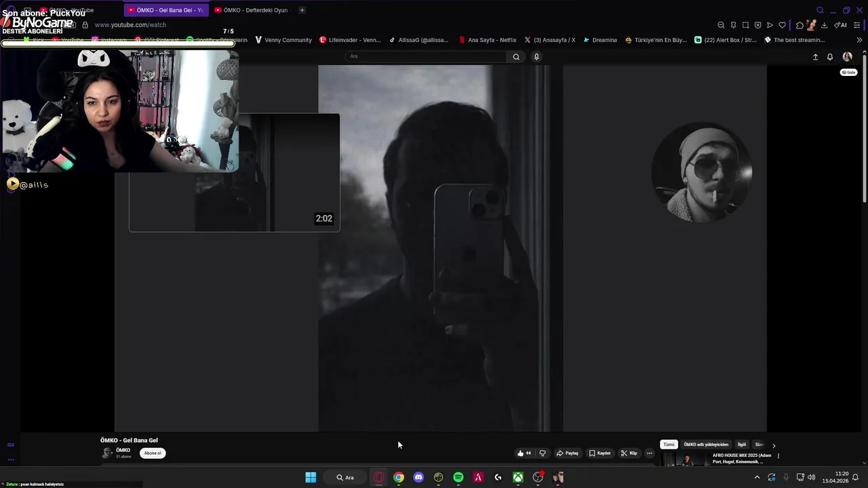Click the pin icon in address bar

[x=733, y=25]
